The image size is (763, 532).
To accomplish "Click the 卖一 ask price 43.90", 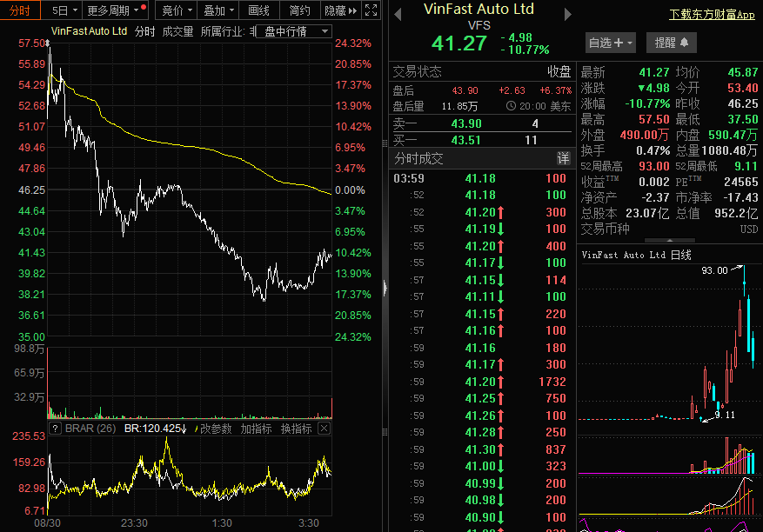I will coord(466,123).
